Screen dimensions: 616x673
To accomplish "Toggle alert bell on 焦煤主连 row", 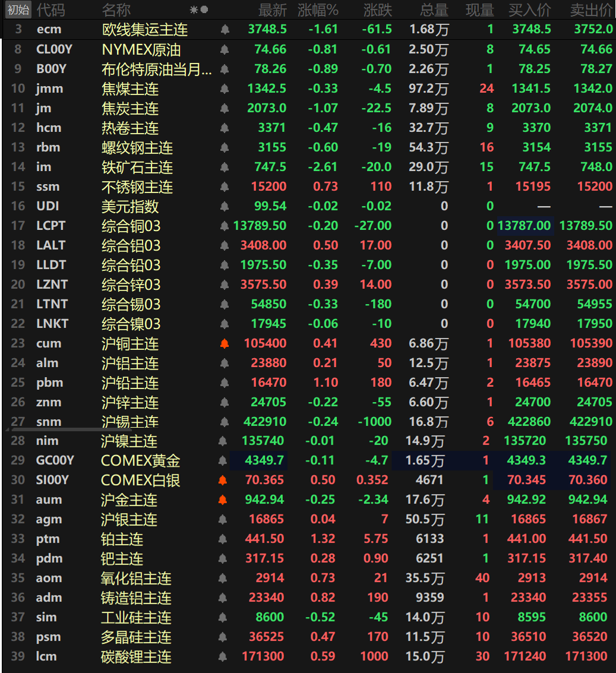I will click(x=224, y=89).
